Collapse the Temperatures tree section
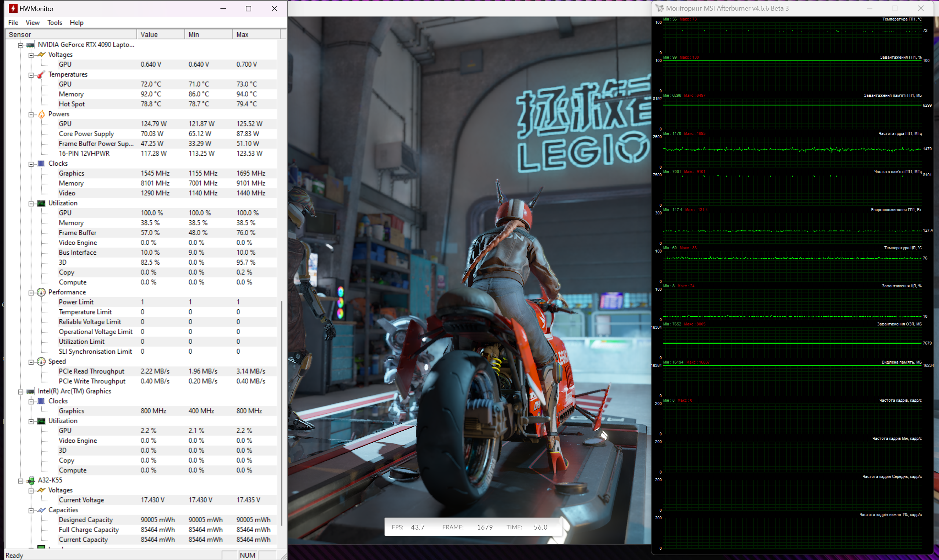This screenshot has height=560, width=939. click(x=31, y=75)
